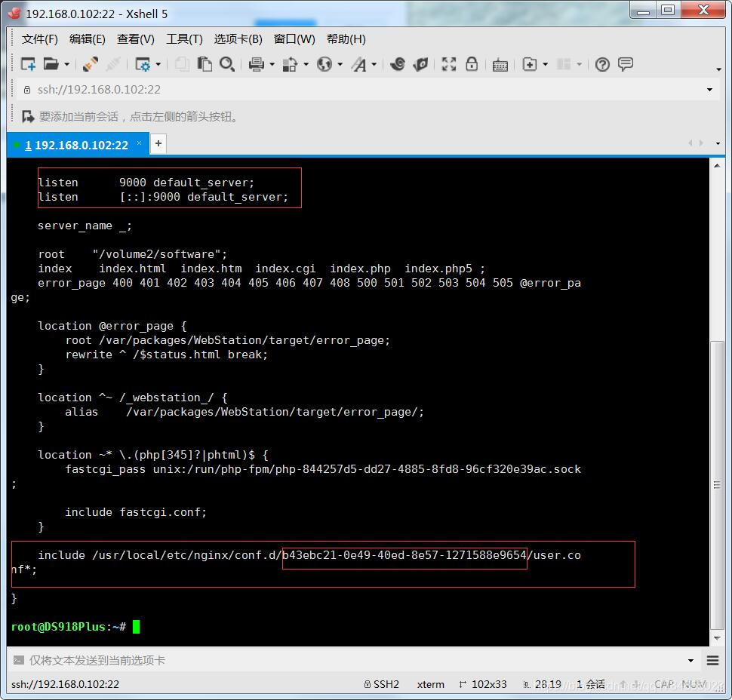
Task: Click the help question mark icon
Action: (602, 65)
